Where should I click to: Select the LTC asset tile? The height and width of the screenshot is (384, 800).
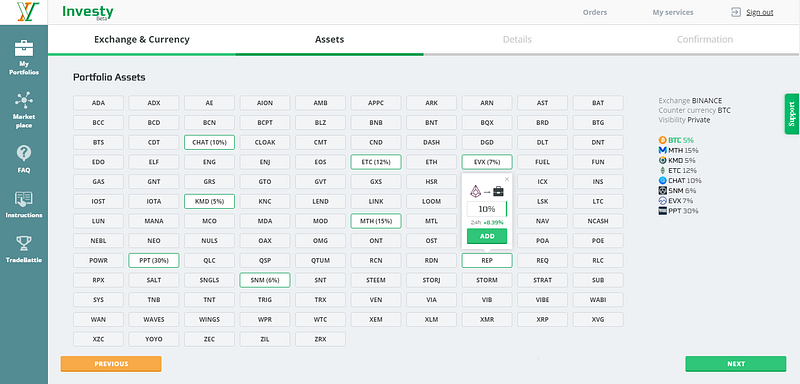[x=598, y=201]
